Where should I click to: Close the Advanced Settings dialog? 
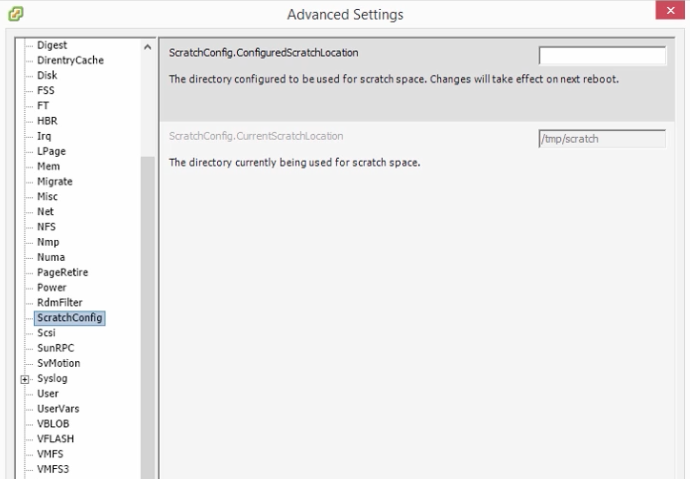tap(670, 10)
